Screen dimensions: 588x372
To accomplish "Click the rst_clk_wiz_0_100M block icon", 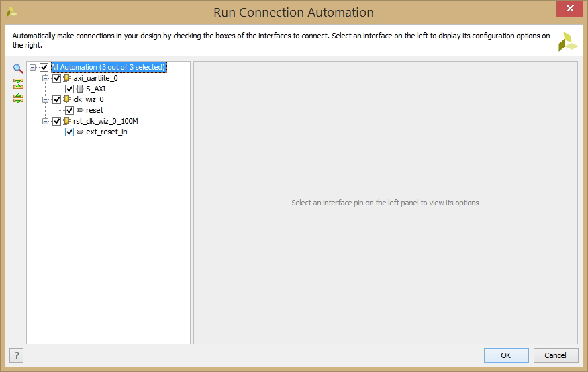I will point(67,121).
